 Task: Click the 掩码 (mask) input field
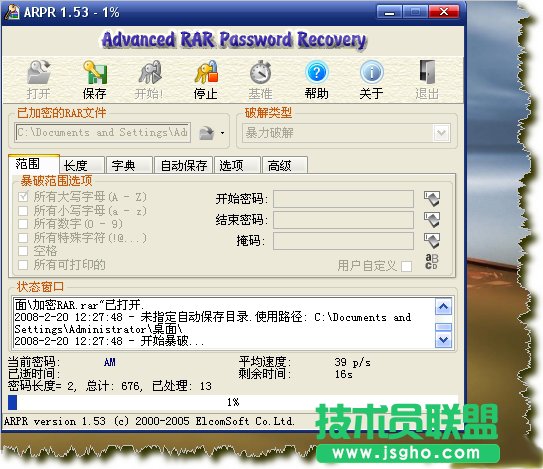pyautogui.click(x=344, y=241)
